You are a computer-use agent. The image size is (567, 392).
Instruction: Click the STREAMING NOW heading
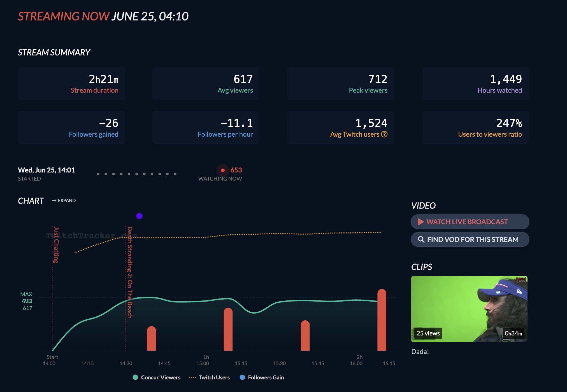tap(63, 17)
